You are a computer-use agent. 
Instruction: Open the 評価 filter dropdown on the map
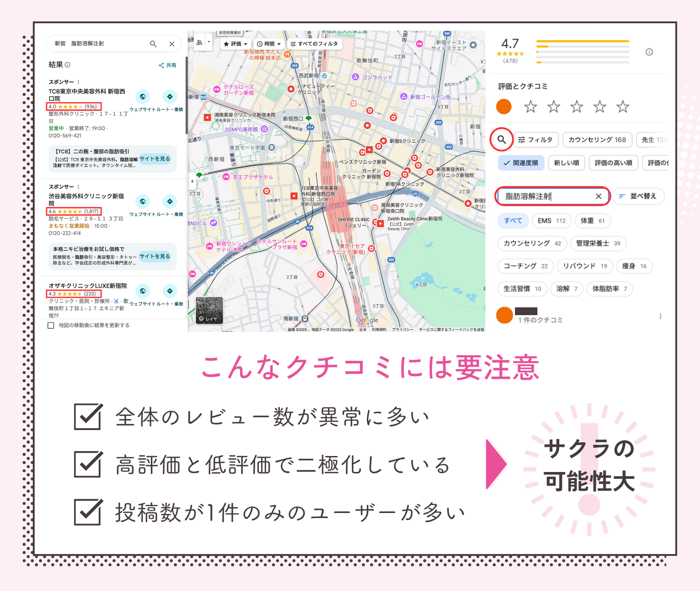(235, 44)
